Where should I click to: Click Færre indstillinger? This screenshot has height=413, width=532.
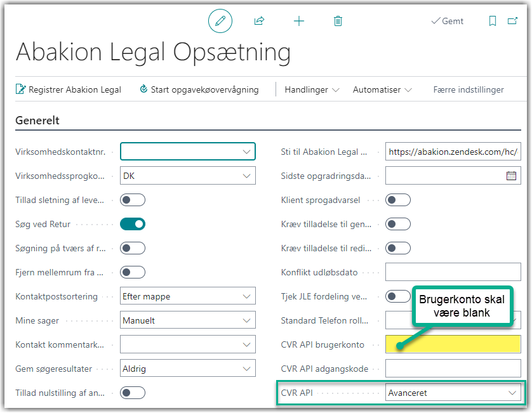coord(469,89)
